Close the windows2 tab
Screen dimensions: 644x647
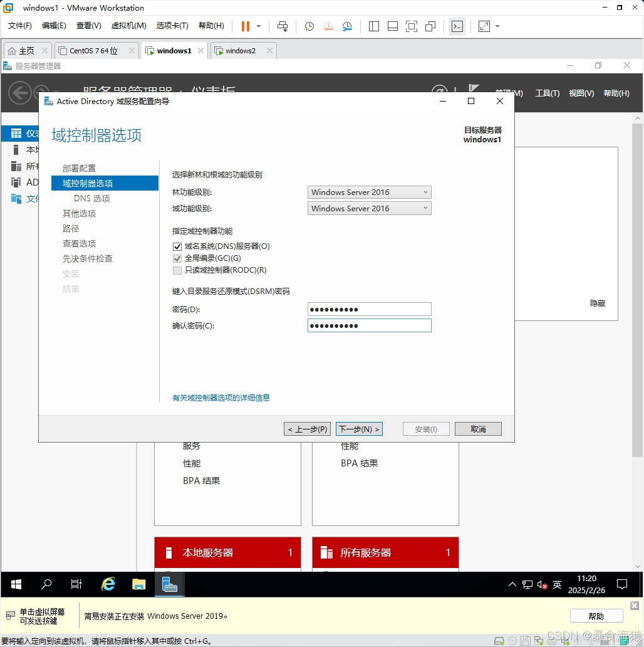pos(269,50)
